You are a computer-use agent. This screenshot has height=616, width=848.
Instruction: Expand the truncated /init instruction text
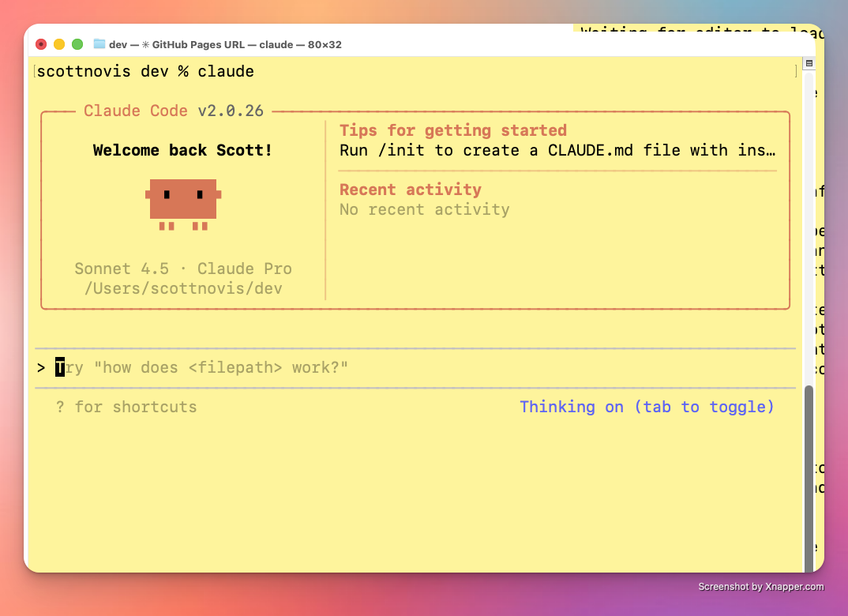(771, 150)
